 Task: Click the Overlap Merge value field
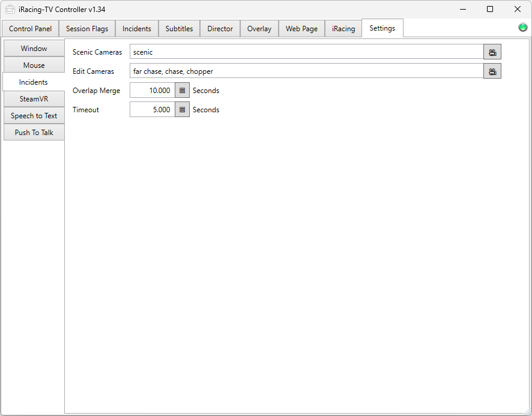[153, 90]
